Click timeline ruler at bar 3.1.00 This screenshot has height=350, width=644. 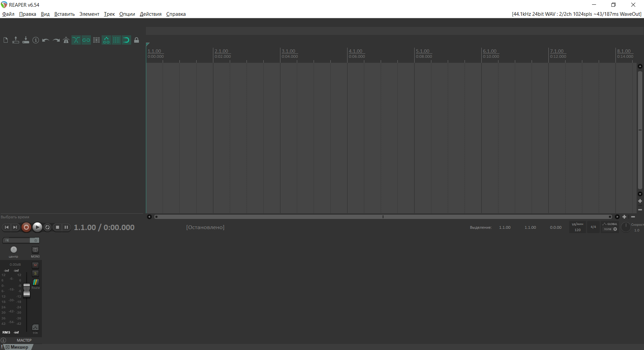[x=288, y=51]
